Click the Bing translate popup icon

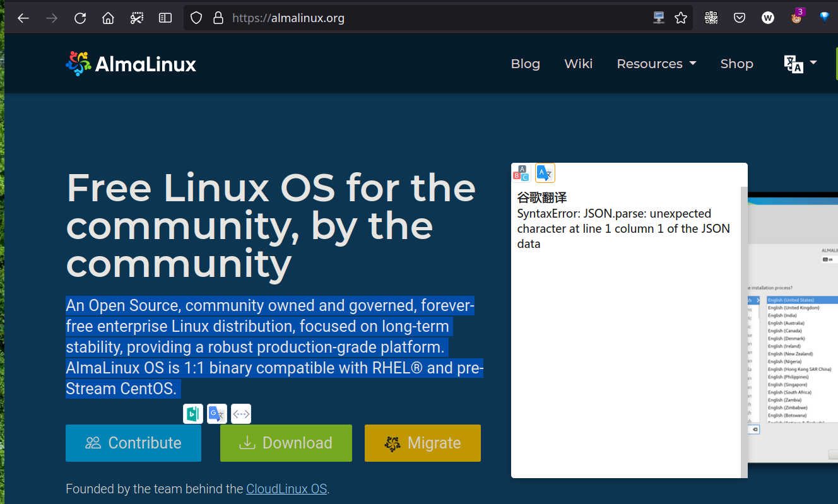[193, 414]
